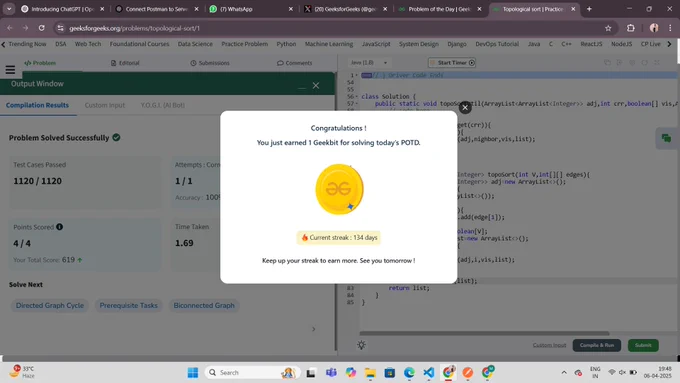The image size is (680, 383).
Task: Open the Directed Graph Cycle problem
Action: 50,305
